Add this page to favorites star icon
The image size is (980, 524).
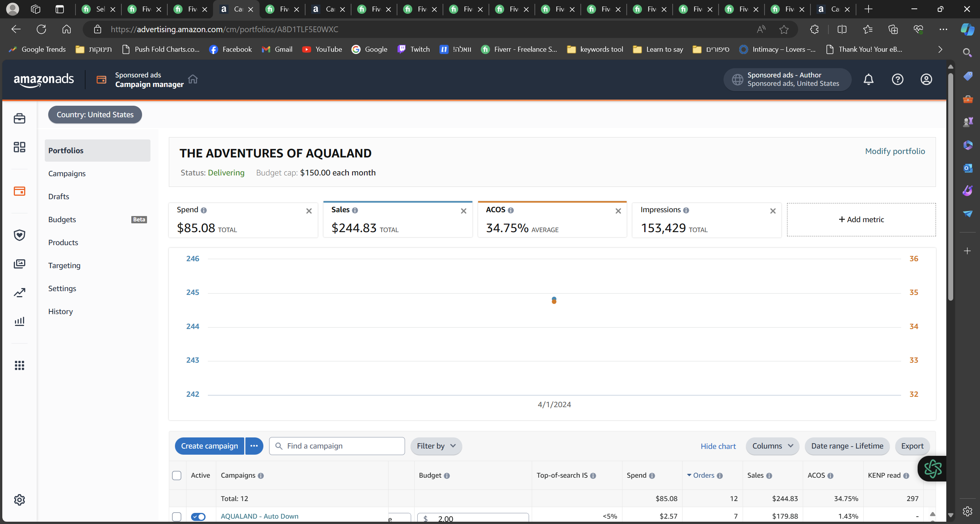(784, 29)
